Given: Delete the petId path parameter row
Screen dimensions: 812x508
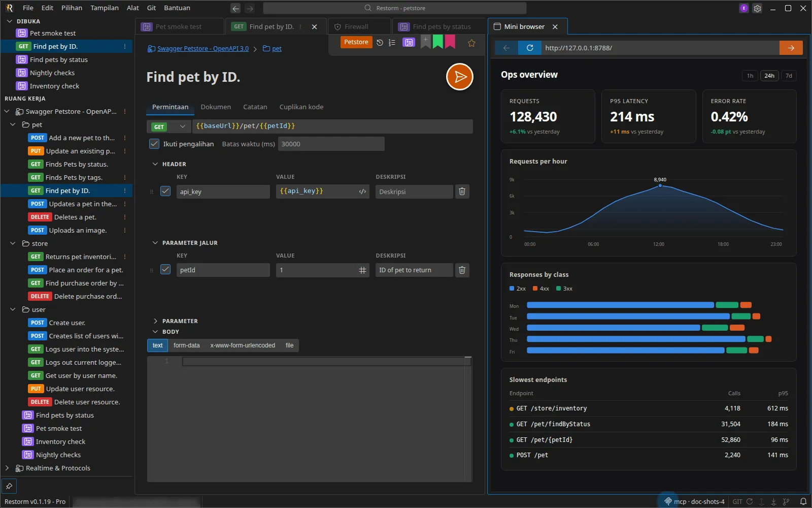Looking at the screenshot, I should pos(462,270).
